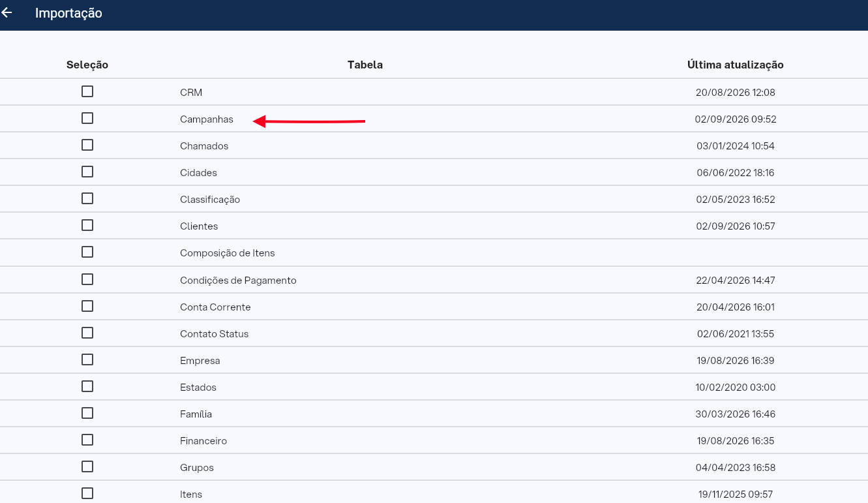Enable the Cidades checkbox

click(x=87, y=172)
